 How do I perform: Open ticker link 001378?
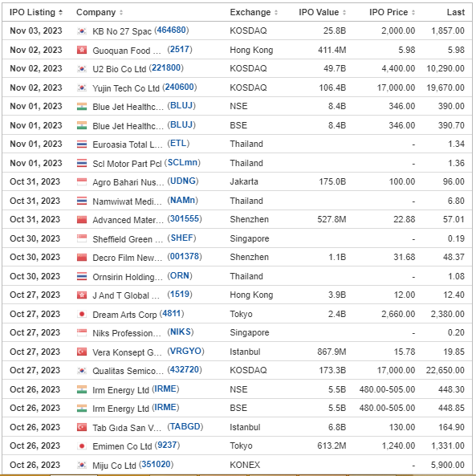[x=185, y=257]
